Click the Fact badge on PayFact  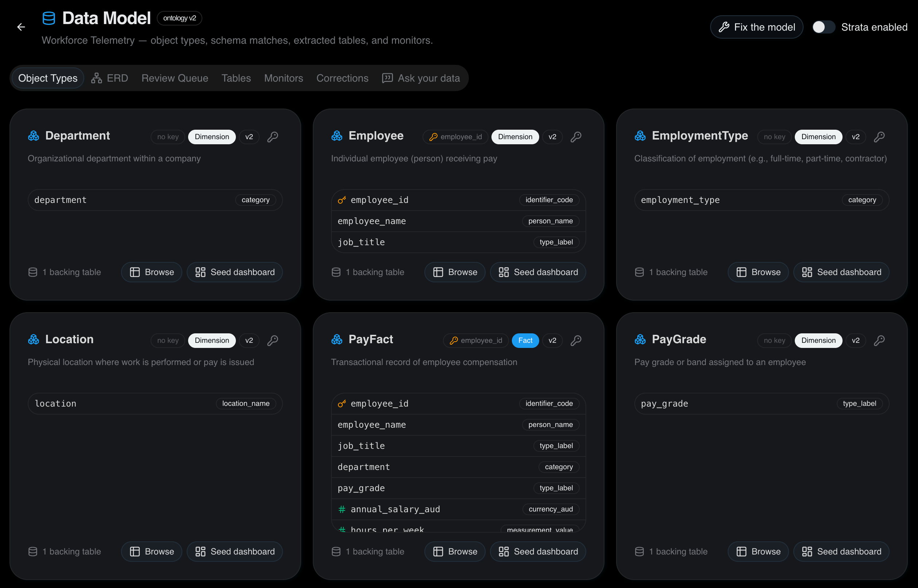click(525, 340)
